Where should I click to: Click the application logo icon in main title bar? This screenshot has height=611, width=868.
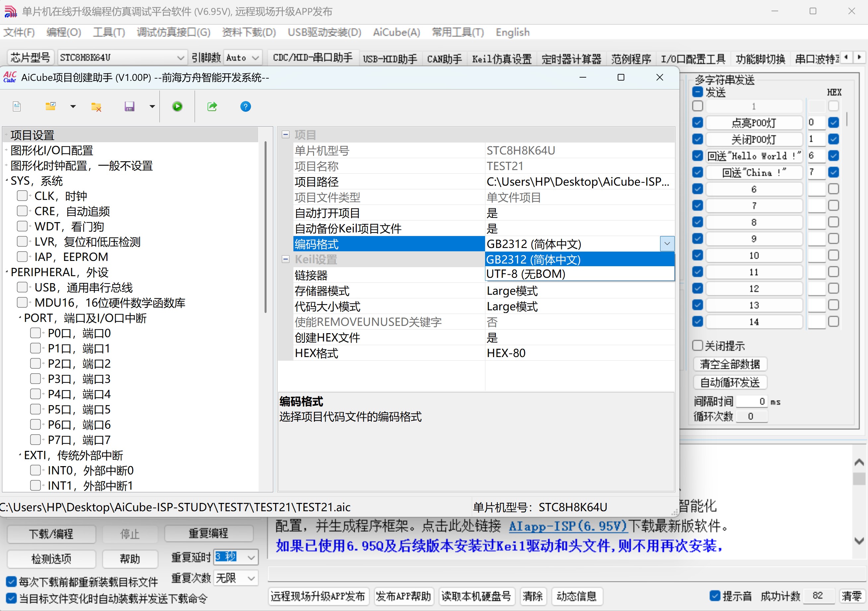[x=11, y=12]
